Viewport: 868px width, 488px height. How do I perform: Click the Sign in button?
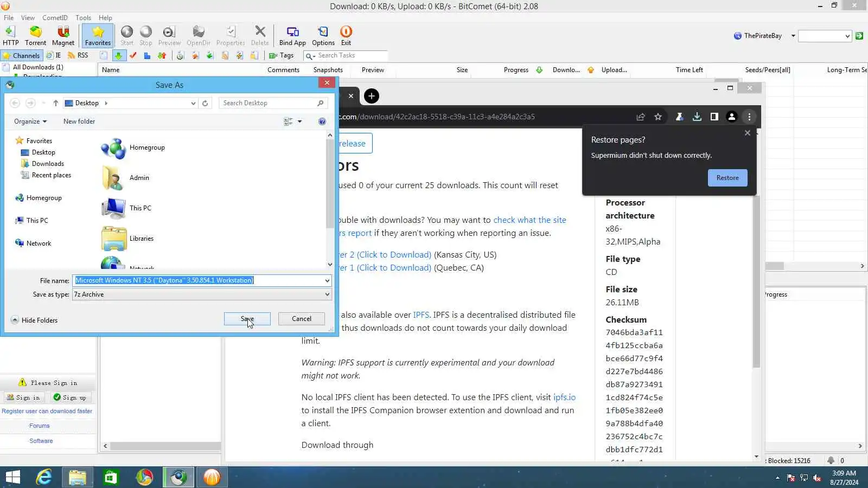(x=23, y=397)
